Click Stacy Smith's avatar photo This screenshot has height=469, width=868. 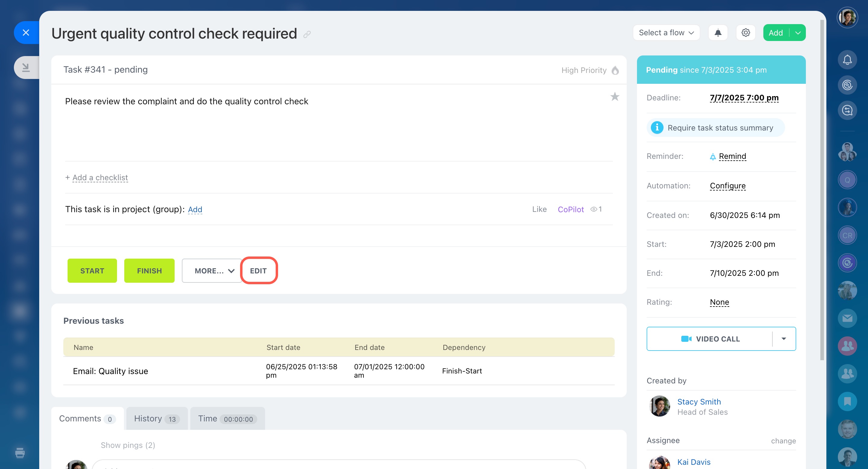click(x=659, y=406)
